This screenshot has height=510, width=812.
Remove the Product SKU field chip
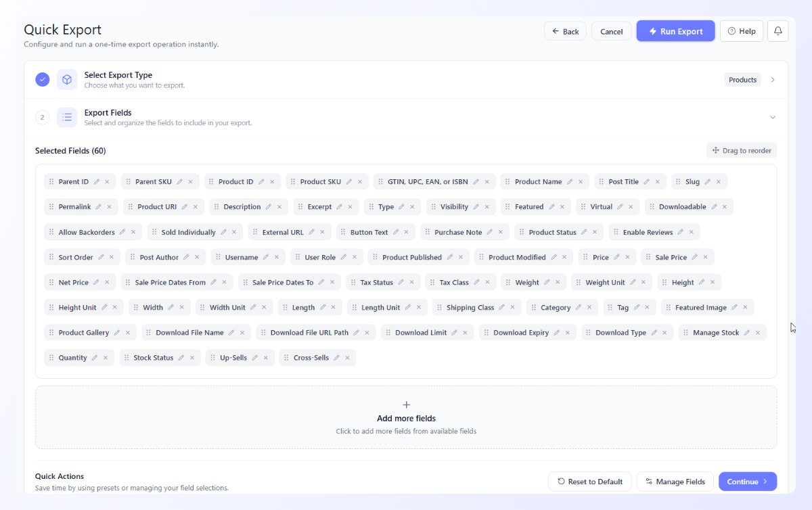click(360, 182)
